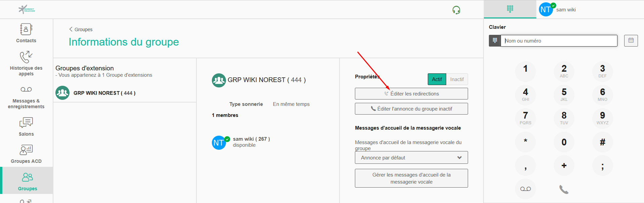Click Éditer l'annonce du groupe inactif

(411, 109)
